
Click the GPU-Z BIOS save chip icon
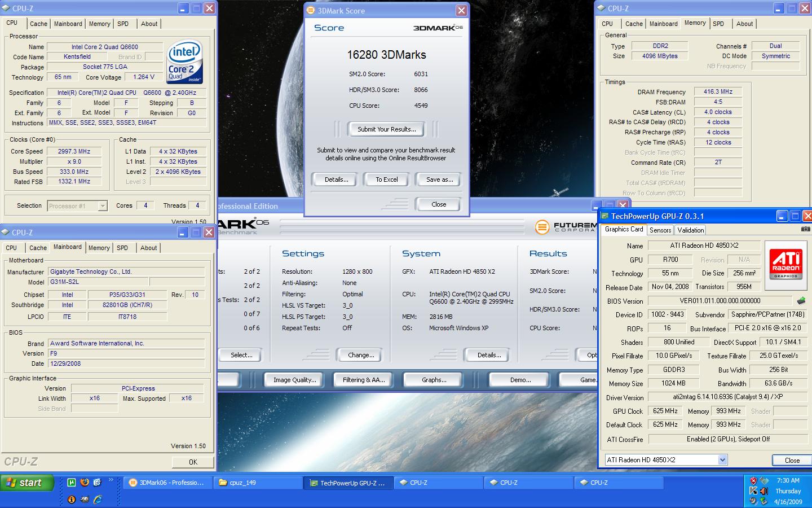(x=801, y=301)
